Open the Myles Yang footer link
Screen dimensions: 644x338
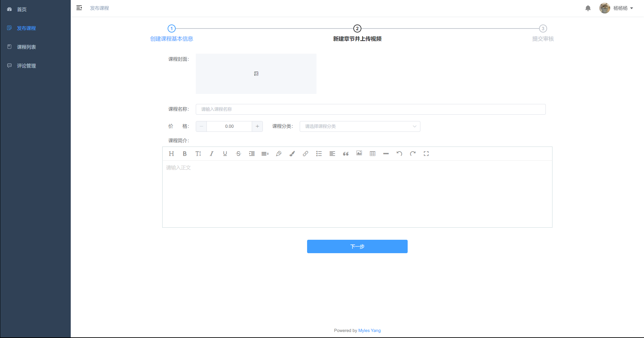tap(369, 330)
